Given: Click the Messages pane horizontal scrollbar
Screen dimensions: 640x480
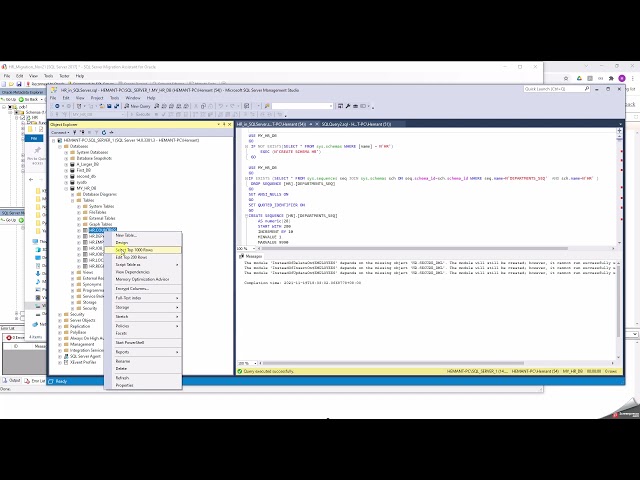Looking at the screenshot, I should coord(392,363).
